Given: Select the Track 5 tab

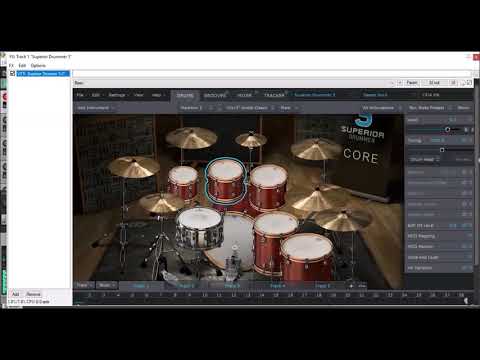Looking at the screenshot, I should pyautogui.click(x=323, y=286).
